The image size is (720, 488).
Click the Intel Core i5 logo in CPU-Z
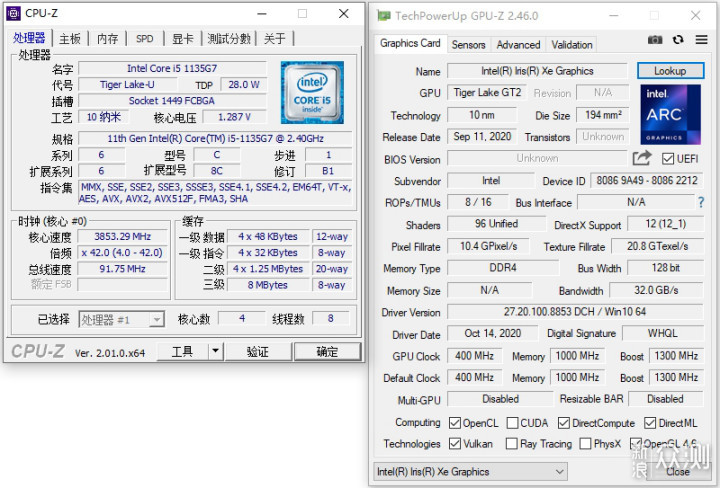pyautogui.click(x=312, y=92)
